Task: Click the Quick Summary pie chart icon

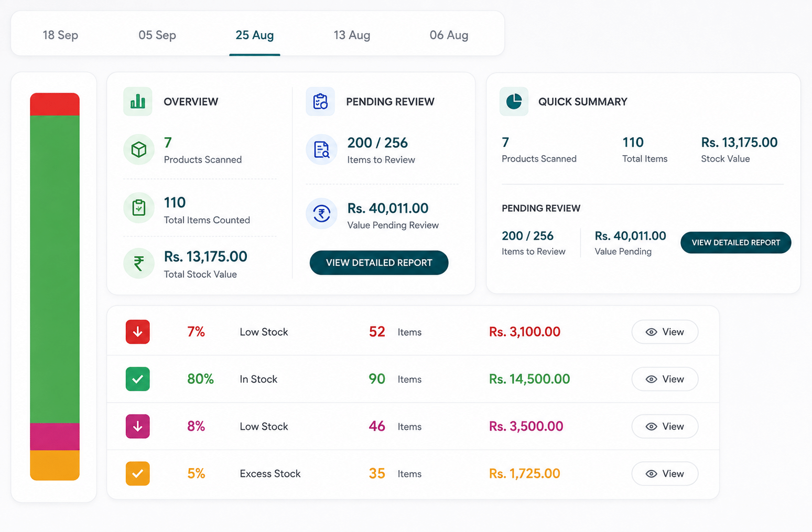Action: (x=514, y=101)
